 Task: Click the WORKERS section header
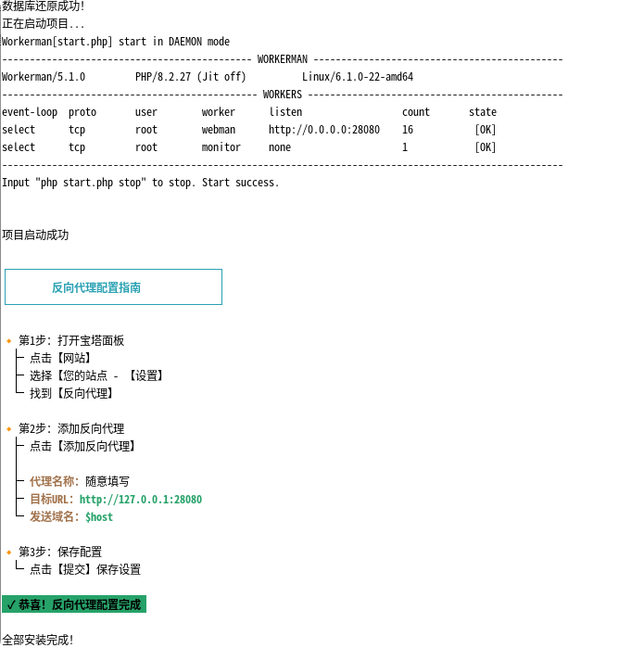click(x=283, y=95)
